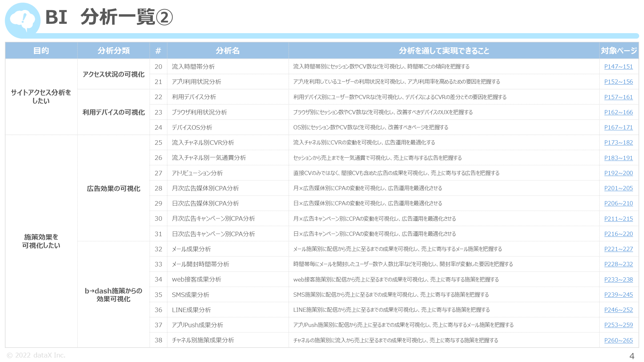Click the 広告効果の可視化 category cell
644x362 pixels.
114,188
